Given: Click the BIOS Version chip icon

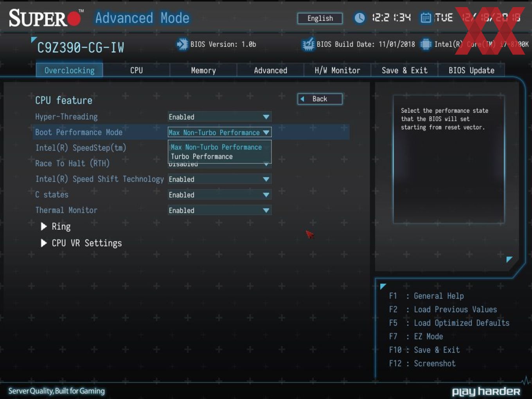Looking at the screenshot, I should (182, 44).
